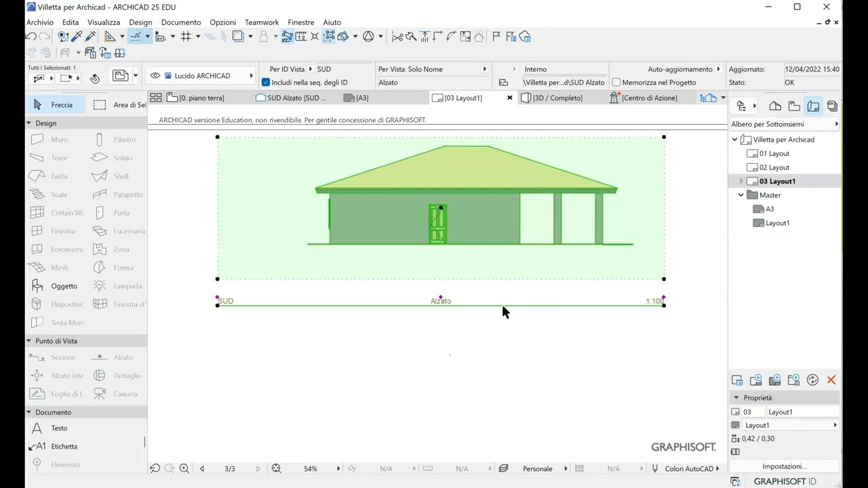Click the Layout1 name input field

coord(803,412)
